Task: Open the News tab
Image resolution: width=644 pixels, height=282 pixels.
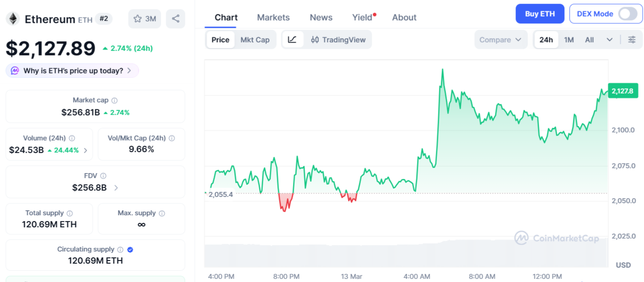Action: (321, 17)
